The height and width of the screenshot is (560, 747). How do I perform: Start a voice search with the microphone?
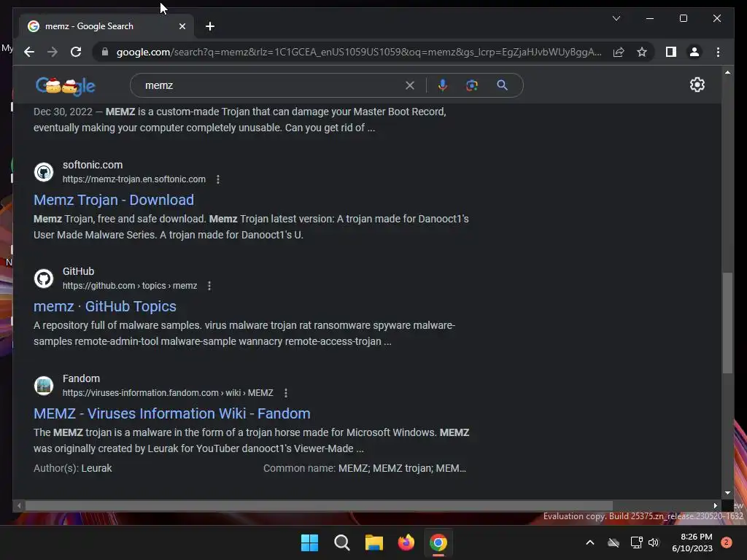443,85
